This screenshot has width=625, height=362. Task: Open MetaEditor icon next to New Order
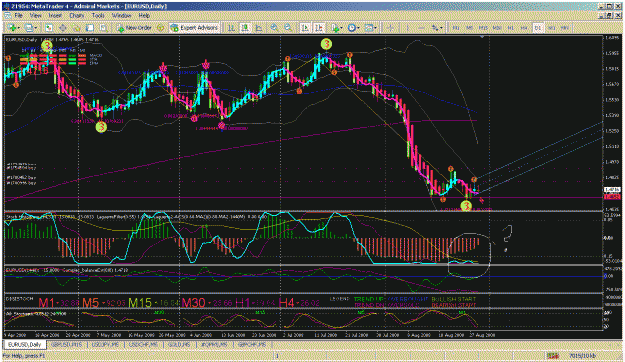(160, 28)
